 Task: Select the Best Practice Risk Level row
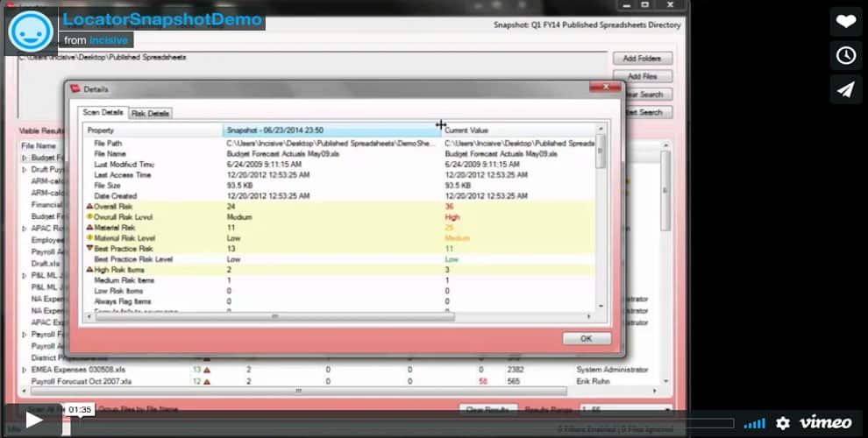(x=340, y=259)
